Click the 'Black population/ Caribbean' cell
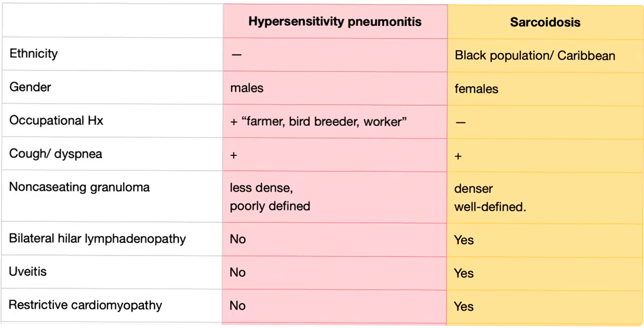The height and width of the screenshot is (328, 644). (x=545, y=55)
